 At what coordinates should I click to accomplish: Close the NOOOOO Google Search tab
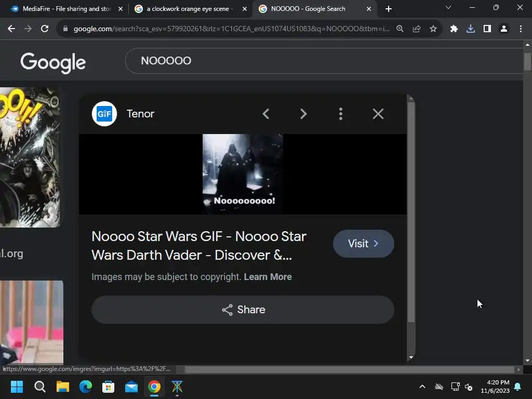[x=369, y=9]
